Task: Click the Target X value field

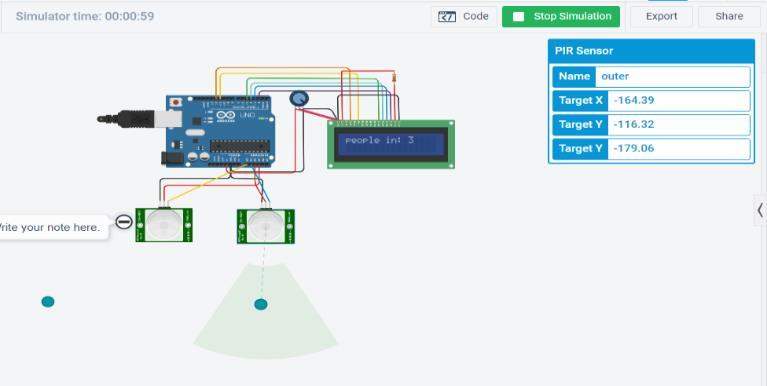Action: (678, 101)
